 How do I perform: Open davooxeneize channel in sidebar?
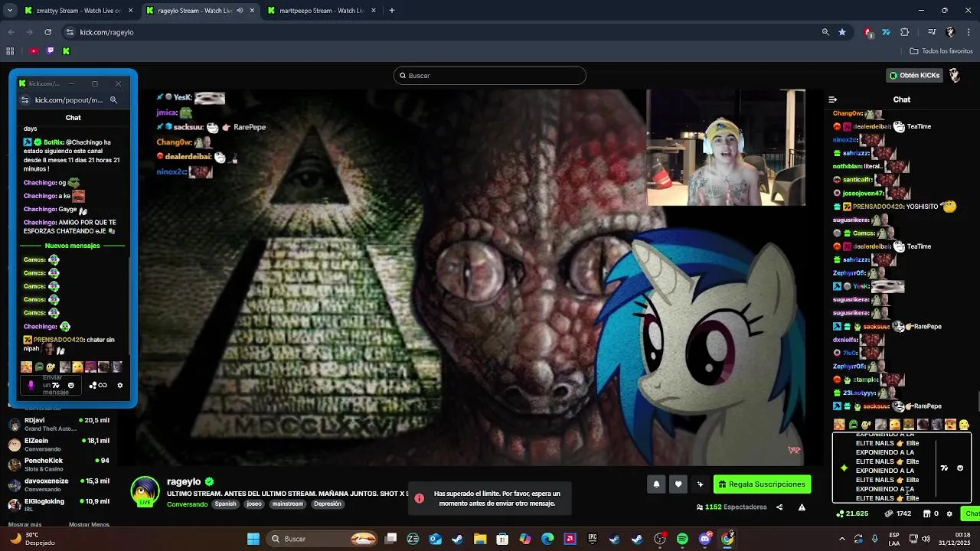point(60,485)
